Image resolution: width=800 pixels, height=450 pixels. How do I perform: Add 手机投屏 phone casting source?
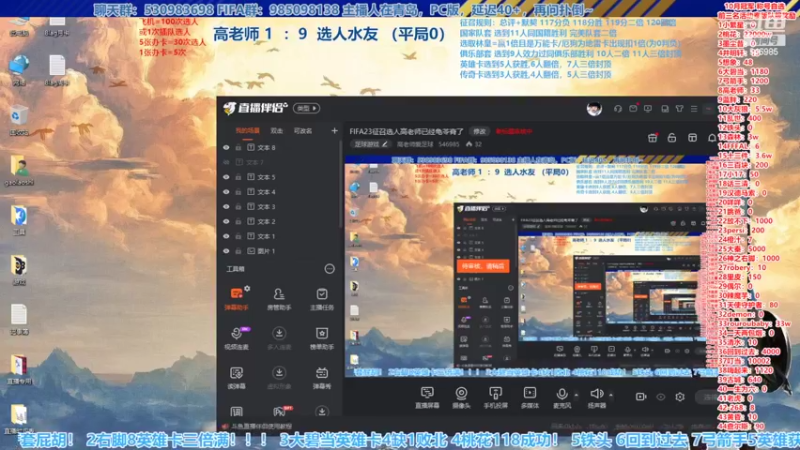[x=495, y=397]
